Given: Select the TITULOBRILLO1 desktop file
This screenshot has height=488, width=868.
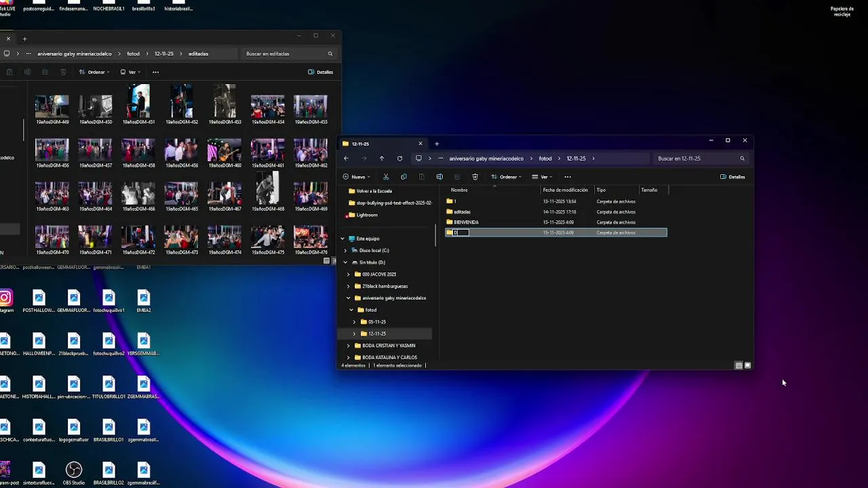Looking at the screenshot, I should (x=108, y=387).
